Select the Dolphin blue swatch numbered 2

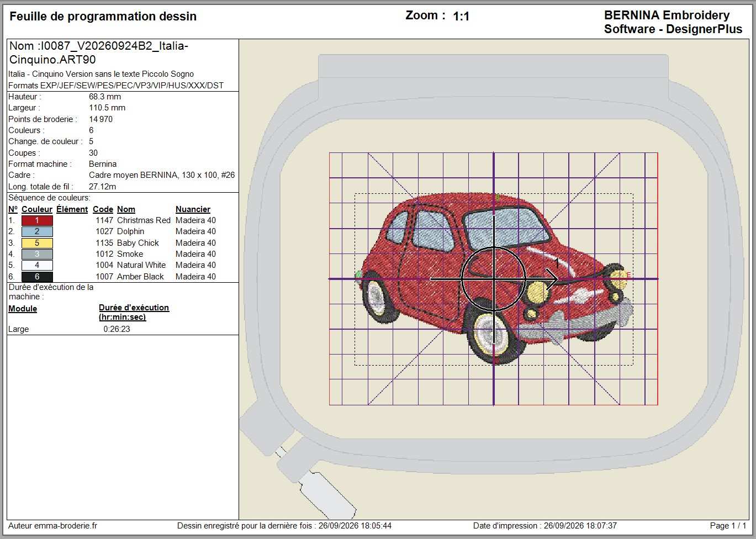point(37,231)
